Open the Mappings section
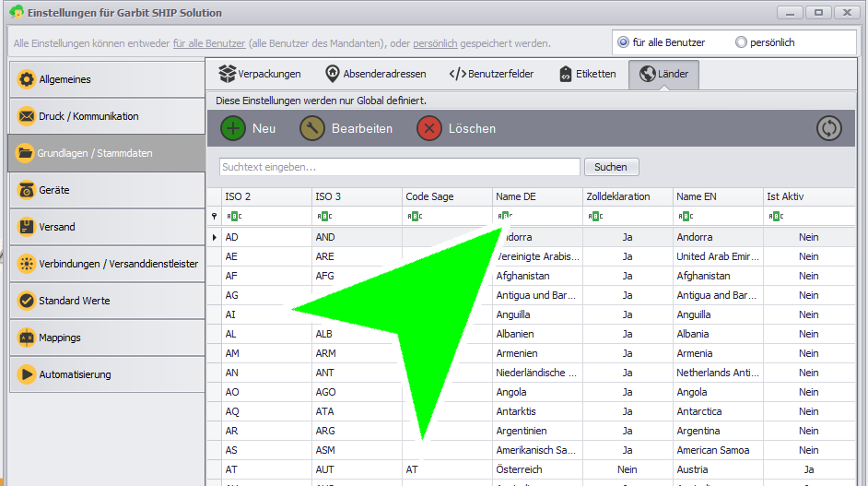The width and height of the screenshot is (868, 486). (108, 338)
